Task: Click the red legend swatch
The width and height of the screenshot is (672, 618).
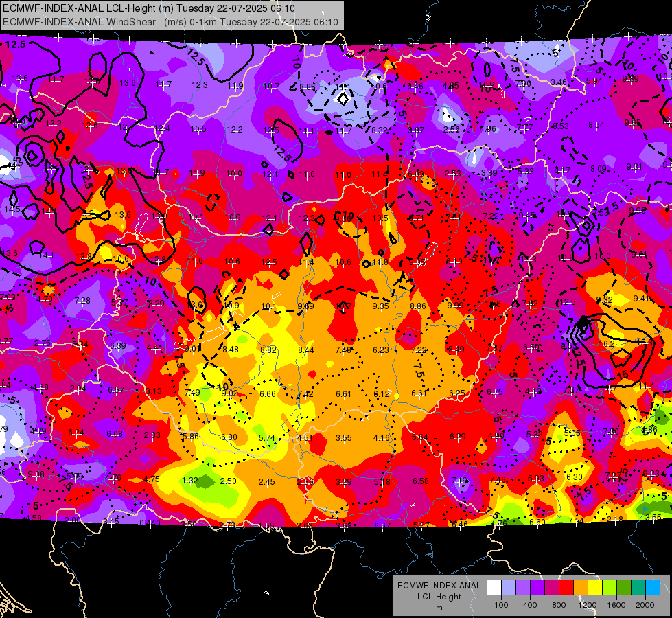Action: point(566,588)
